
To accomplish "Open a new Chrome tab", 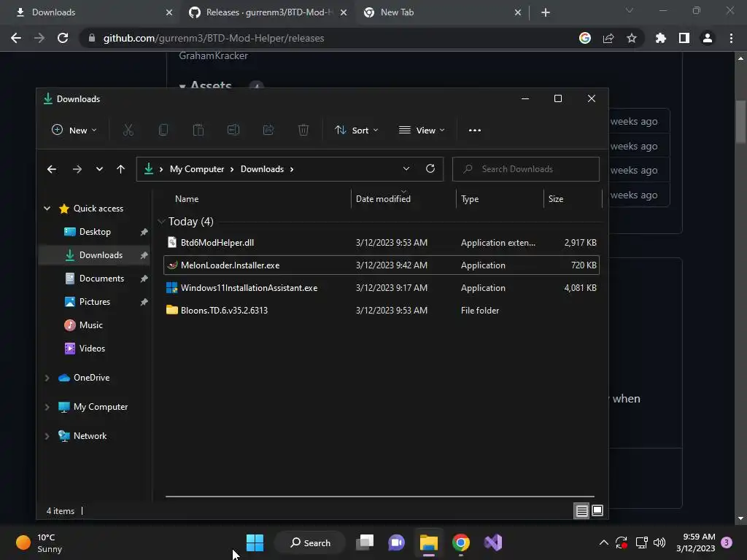I will tap(546, 12).
